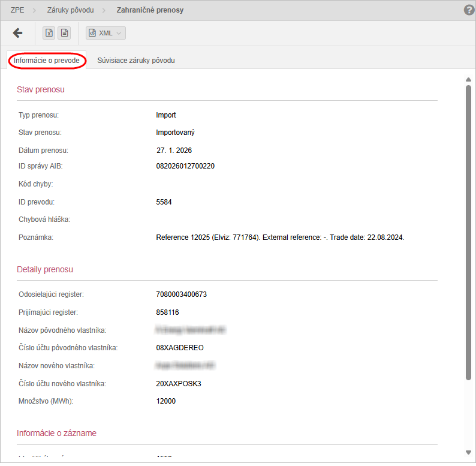The height and width of the screenshot is (466, 476).
Task: Open the XML dropdown menu
Action: (x=106, y=33)
